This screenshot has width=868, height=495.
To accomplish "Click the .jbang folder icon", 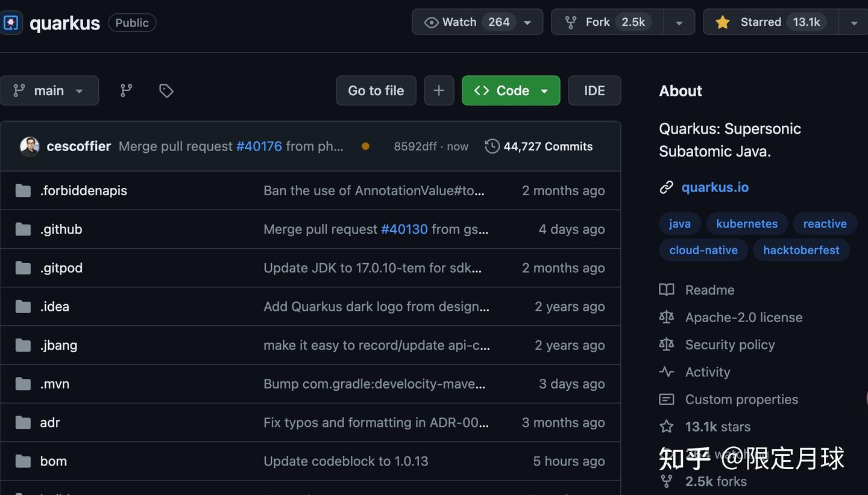I will point(23,345).
